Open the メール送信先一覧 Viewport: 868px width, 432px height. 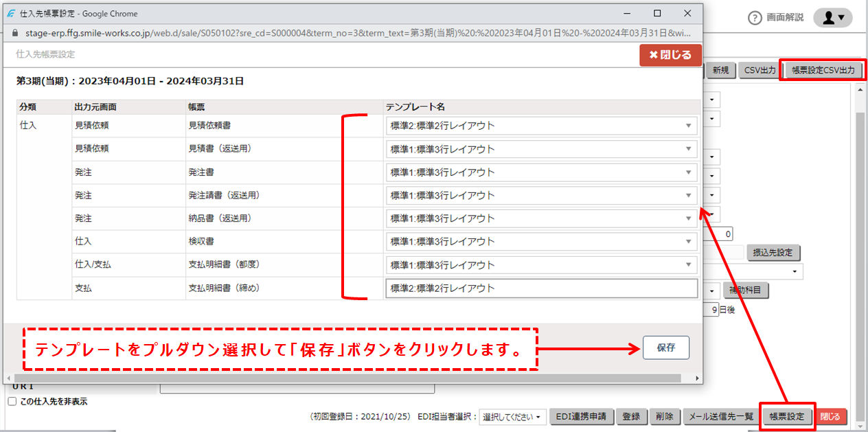coord(721,416)
